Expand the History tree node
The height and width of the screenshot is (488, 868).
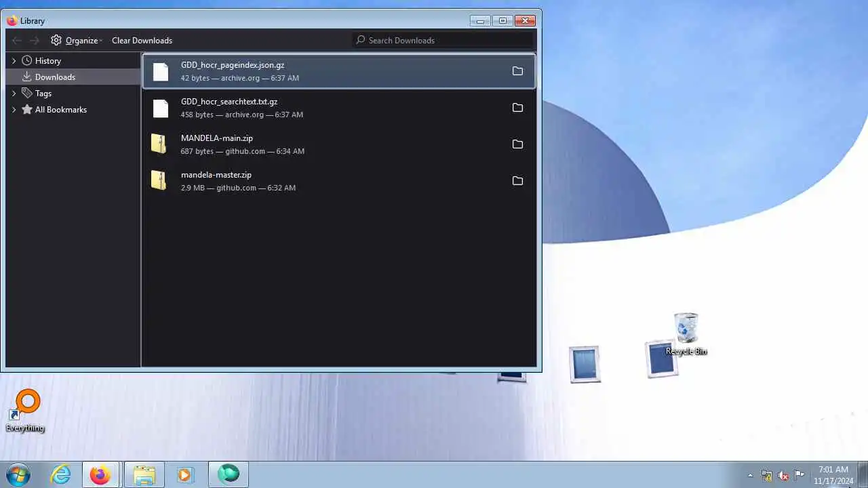pos(14,61)
